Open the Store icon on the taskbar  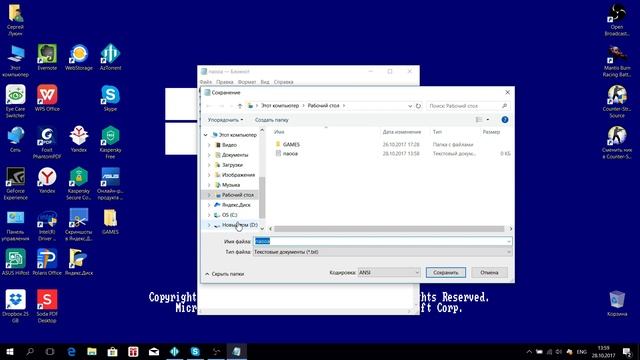[113, 351]
